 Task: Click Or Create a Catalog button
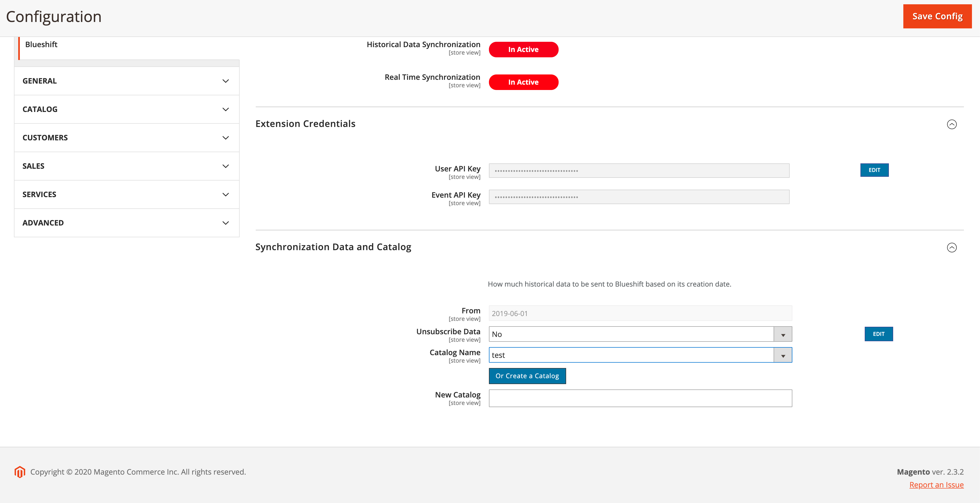coord(527,376)
